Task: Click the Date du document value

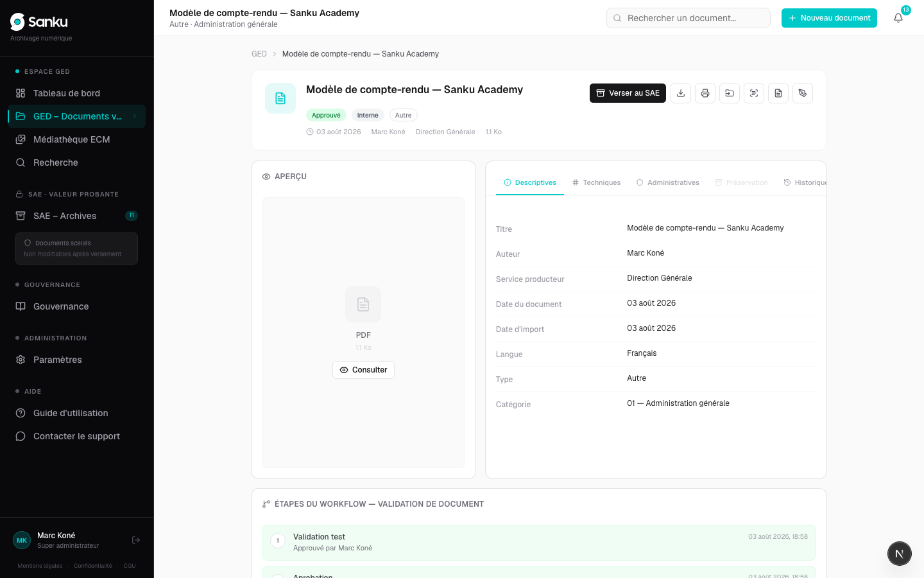Action: coord(651,303)
